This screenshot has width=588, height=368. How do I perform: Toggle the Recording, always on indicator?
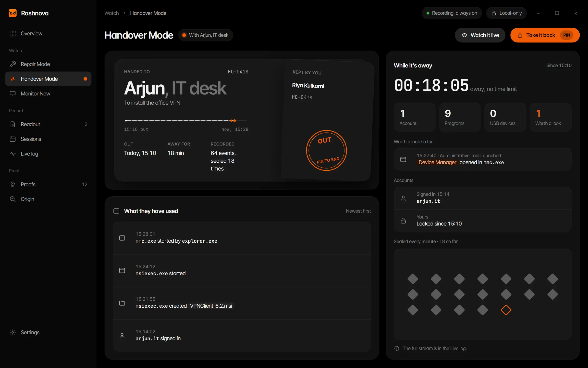(x=452, y=13)
